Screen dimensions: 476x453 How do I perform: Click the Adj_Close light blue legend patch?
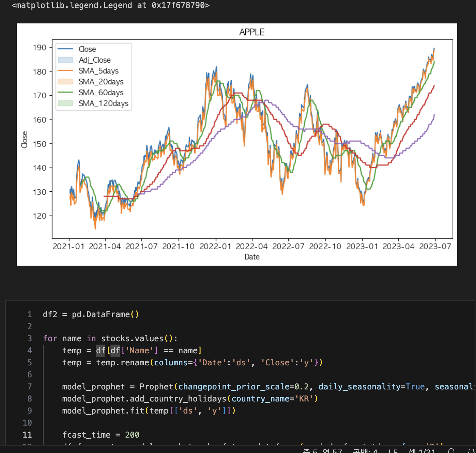coord(66,60)
